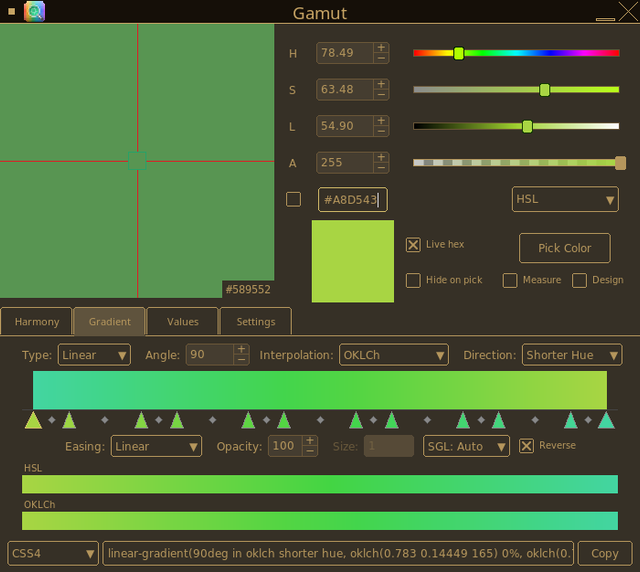
Task: Click the large yellow-green color swatch
Action: point(353,261)
